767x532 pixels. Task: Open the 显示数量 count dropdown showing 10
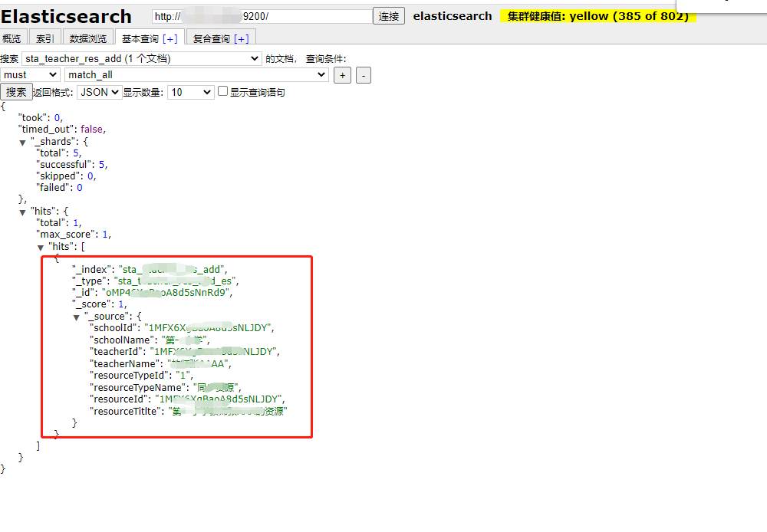click(x=191, y=92)
